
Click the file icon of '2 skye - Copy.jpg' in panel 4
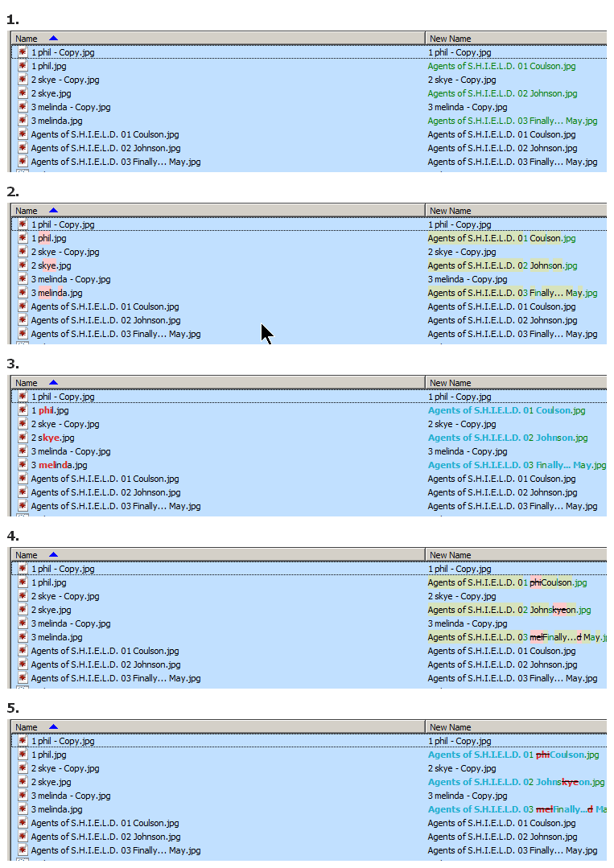[23, 596]
